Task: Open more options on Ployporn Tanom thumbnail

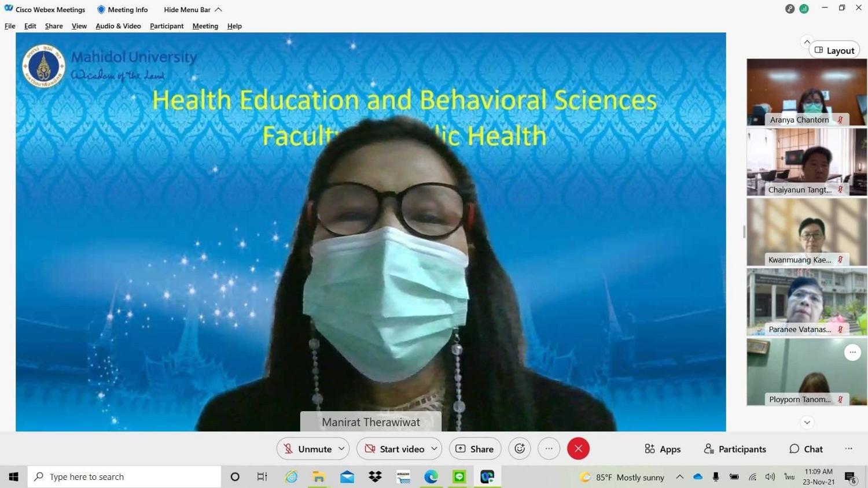Action: [x=852, y=352]
